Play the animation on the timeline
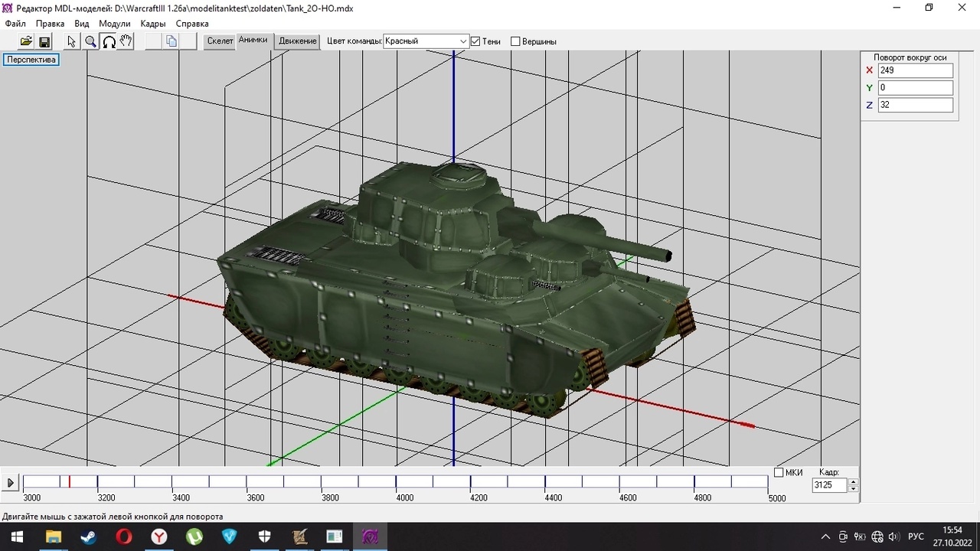 (x=10, y=483)
